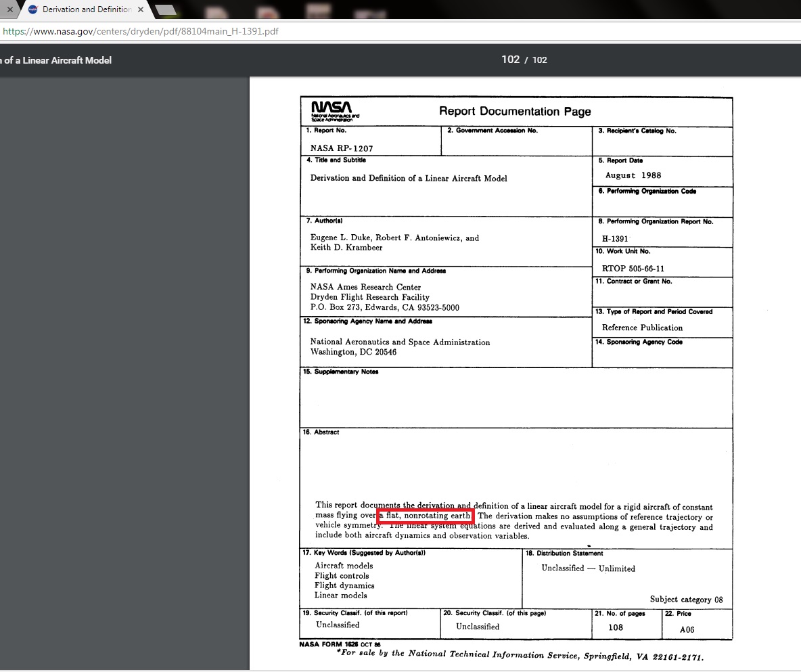Screen dimensions: 801x672
Task: Select work unit number RTOP 505-66-11
Action: 633,268
